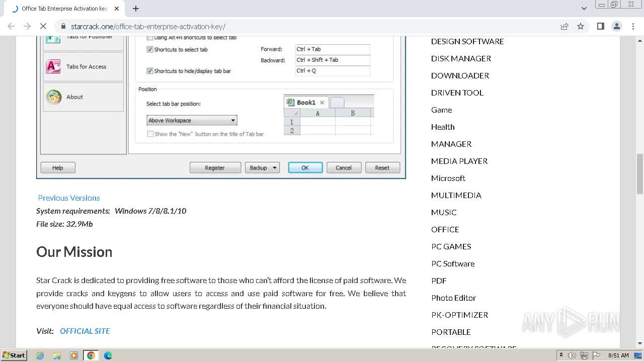This screenshot has width=644, height=362.
Task: Open Chrome side panel icon
Action: [x=600, y=26]
